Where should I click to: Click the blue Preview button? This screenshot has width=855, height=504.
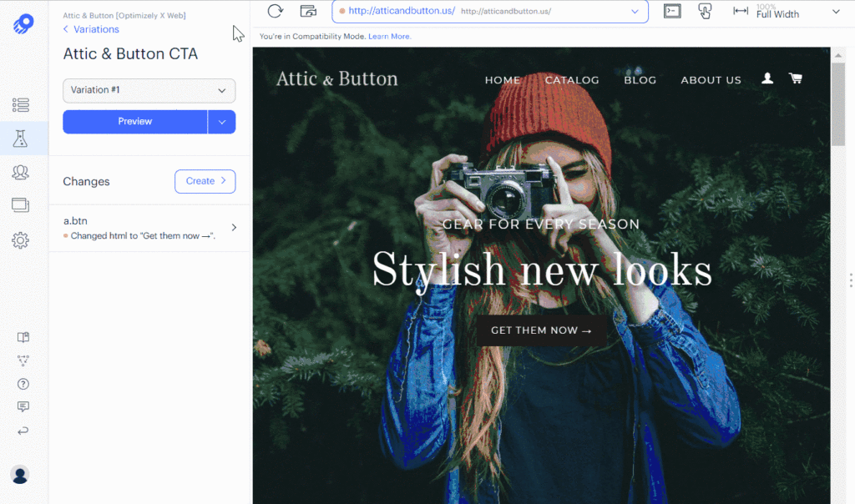[x=134, y=122]
